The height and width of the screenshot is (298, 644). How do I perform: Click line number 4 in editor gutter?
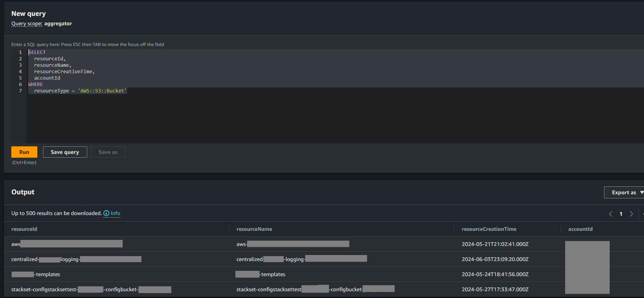[20, 72]
